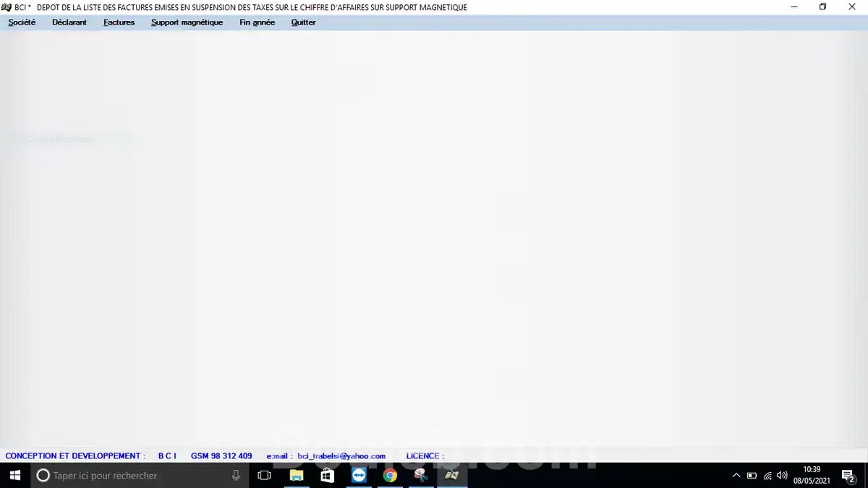Open the Support magnétique menu

click(187, 22)
